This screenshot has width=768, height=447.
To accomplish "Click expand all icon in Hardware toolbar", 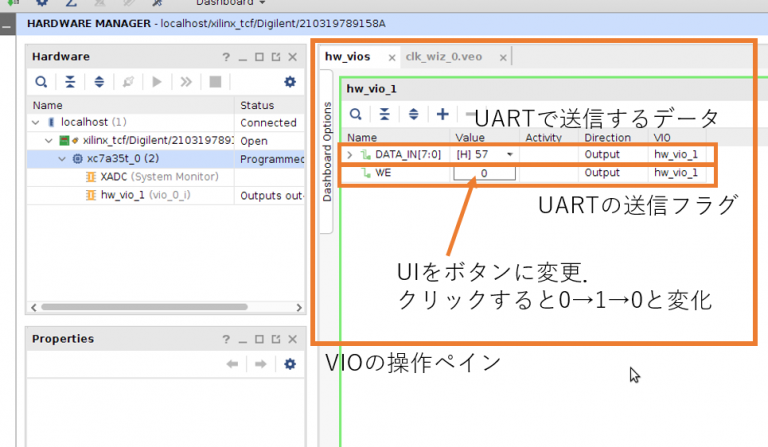I will (x=99, y=82).
